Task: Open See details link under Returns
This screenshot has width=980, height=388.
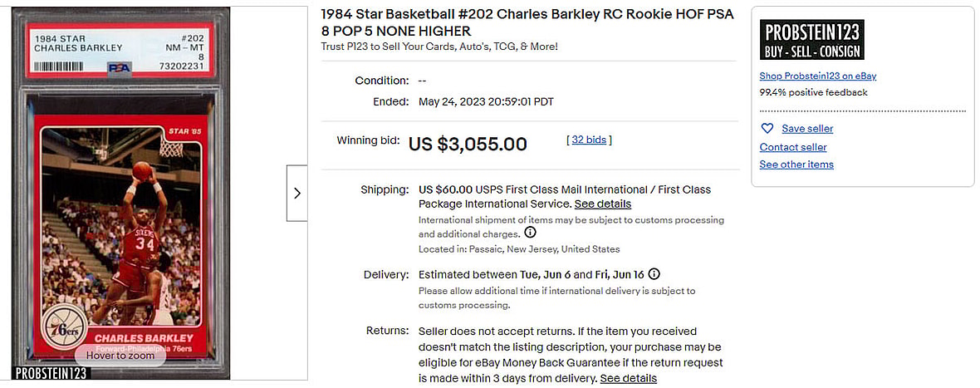Action: 628,378
